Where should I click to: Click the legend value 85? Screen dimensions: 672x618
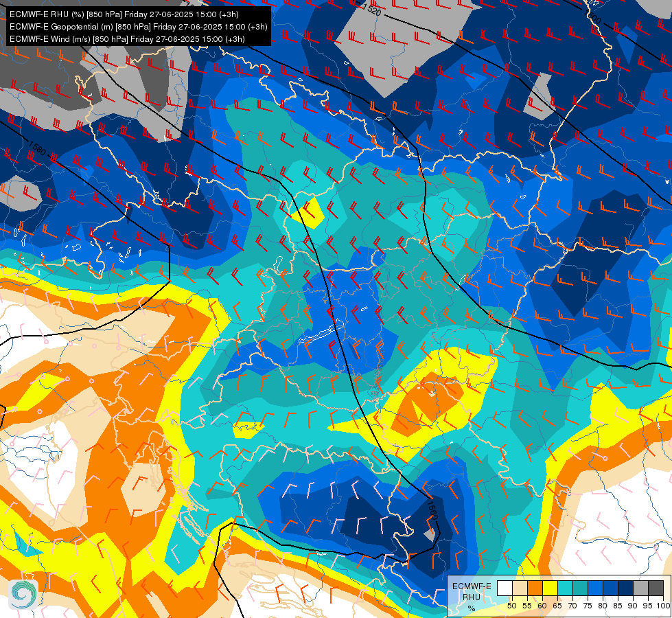point(618,606)
